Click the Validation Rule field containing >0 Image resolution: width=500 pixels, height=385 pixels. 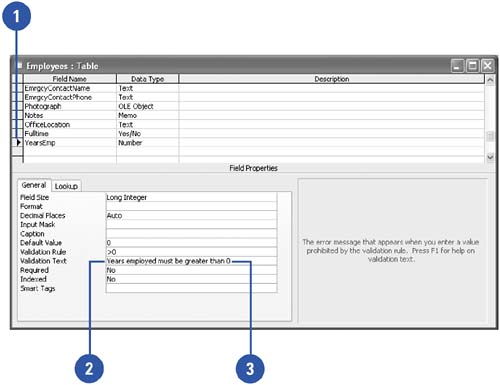(x=191, y=252)
